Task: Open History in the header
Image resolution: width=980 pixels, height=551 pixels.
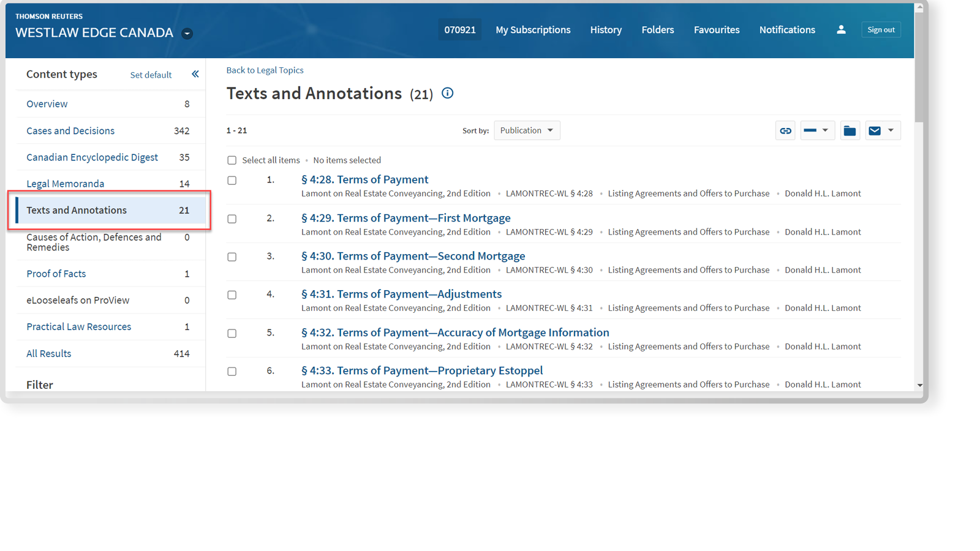Action: point(606,29)
